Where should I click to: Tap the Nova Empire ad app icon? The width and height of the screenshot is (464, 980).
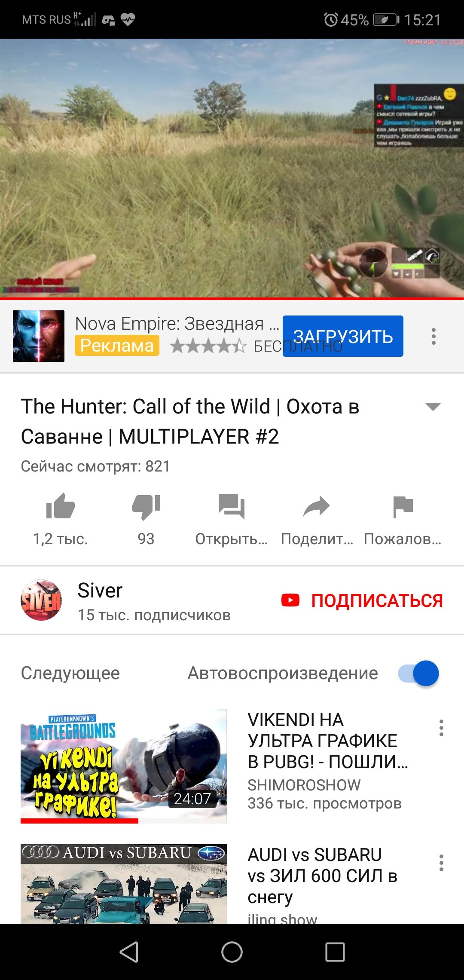pos(39,336)
